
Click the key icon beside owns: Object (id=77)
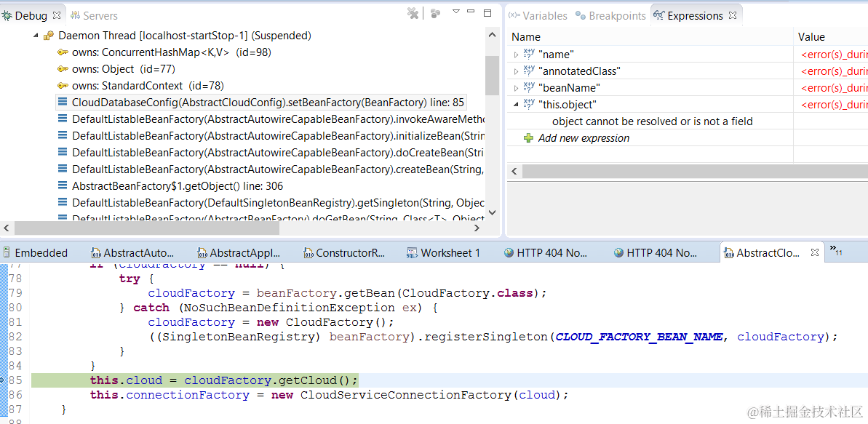click(x=63, y=69)
